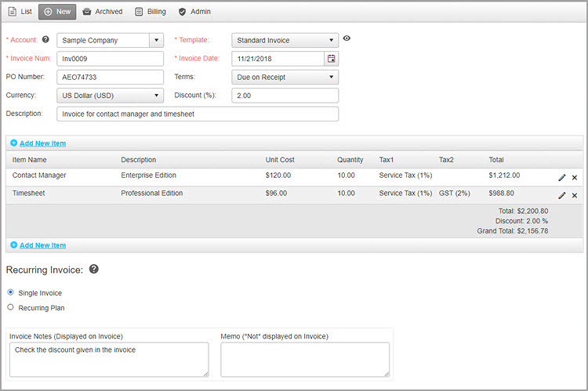
Task: Click the Recurring Invoice help icon
Action: click(94, 270)
